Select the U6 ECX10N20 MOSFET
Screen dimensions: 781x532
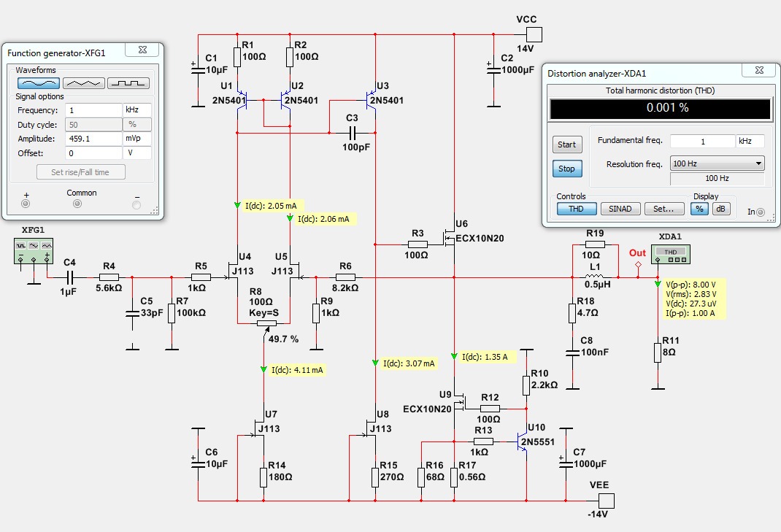point(450,238)
